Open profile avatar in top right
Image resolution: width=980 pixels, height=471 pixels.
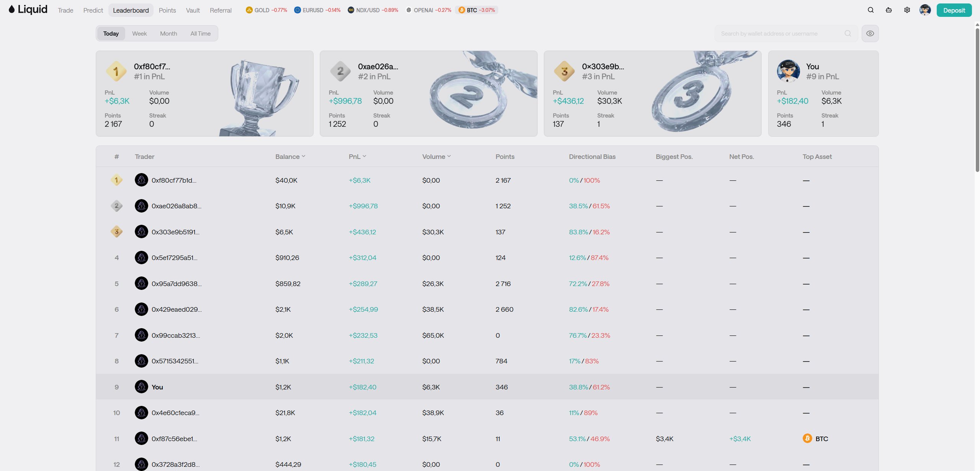[925, 10]
